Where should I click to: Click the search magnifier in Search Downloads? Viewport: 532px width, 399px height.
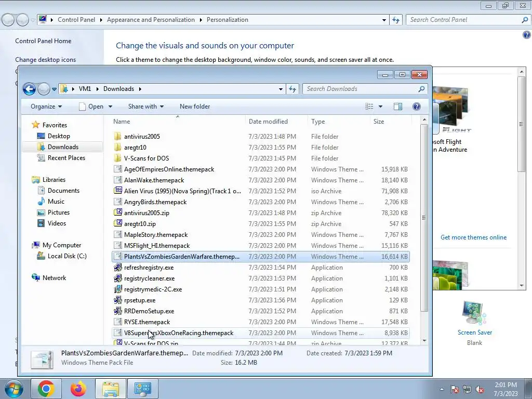pyautogui.click(x=421, y=89)
